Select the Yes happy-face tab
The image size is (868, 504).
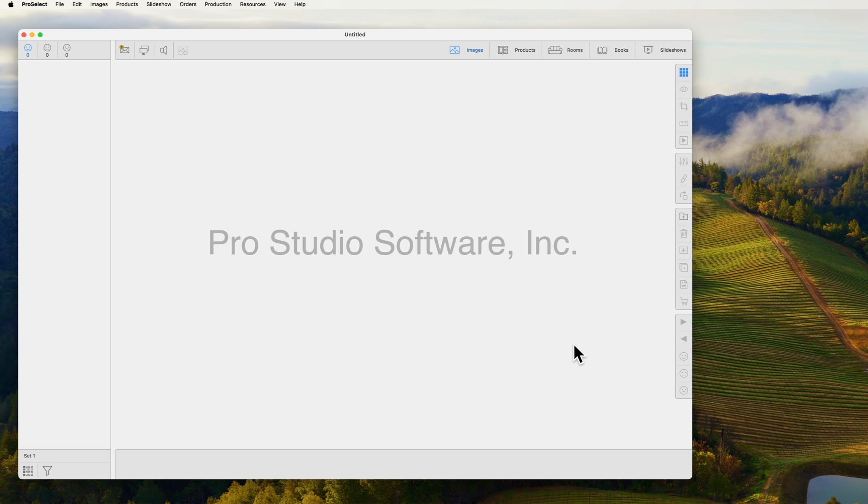pos(28,50)
